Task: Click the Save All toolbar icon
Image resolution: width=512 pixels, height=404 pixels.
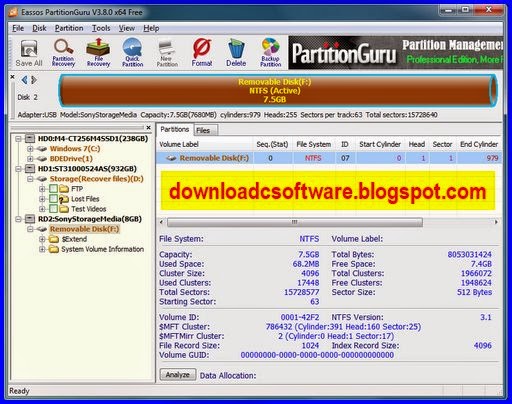Action: (29, 53)
